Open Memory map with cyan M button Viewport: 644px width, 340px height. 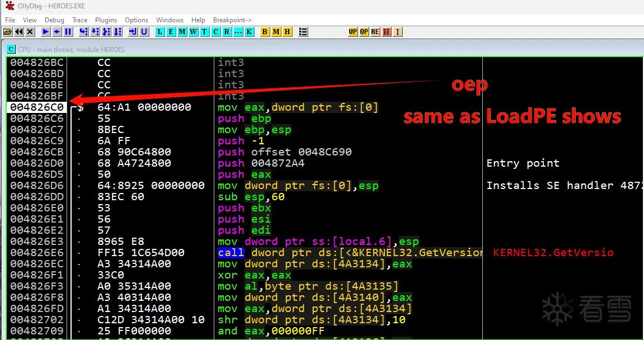pyautogui.click(x=182, y=32)
